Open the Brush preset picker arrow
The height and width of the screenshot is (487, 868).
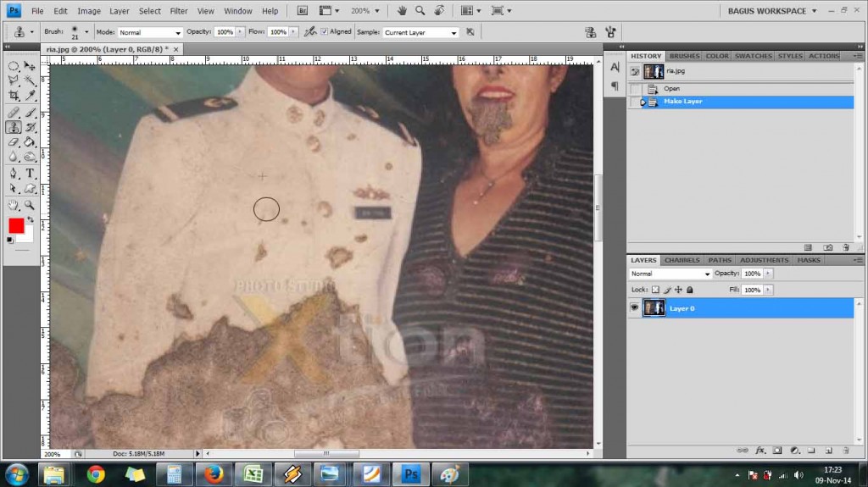point(86,32)
